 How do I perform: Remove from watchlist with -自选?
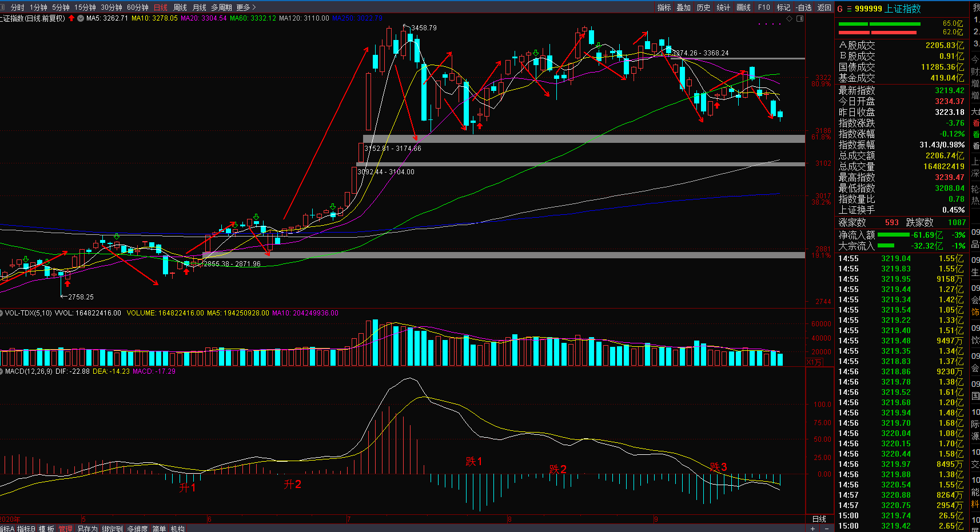click(804, 7)
